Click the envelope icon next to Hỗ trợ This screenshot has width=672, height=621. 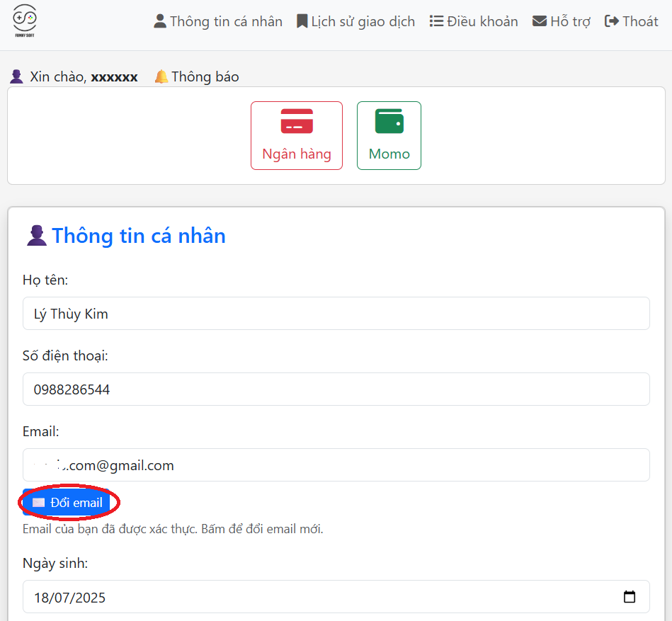[x=540, y=21]
